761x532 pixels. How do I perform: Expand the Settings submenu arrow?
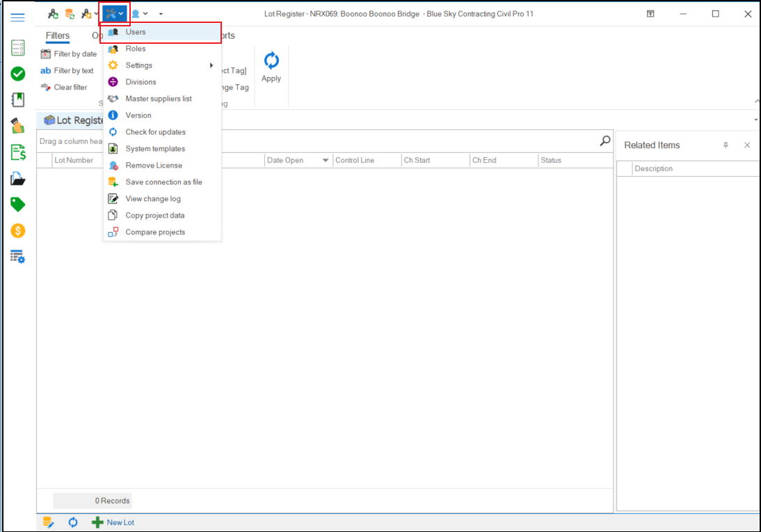[211, 65]
